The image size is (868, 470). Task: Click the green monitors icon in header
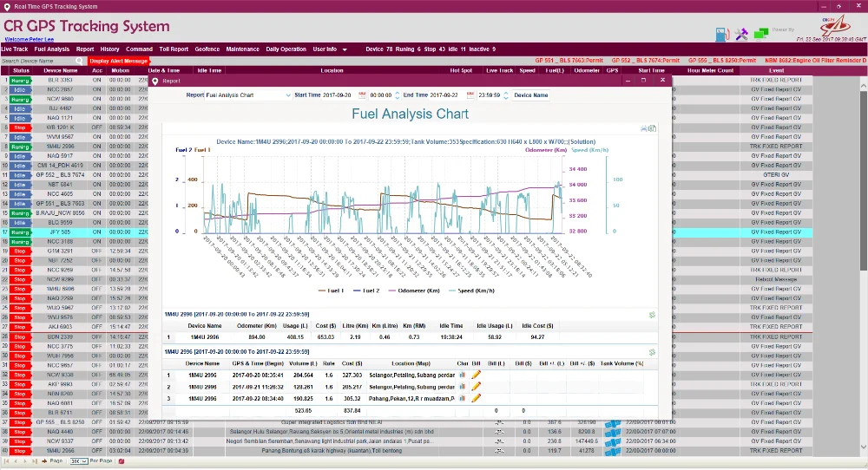pos(761,34)
